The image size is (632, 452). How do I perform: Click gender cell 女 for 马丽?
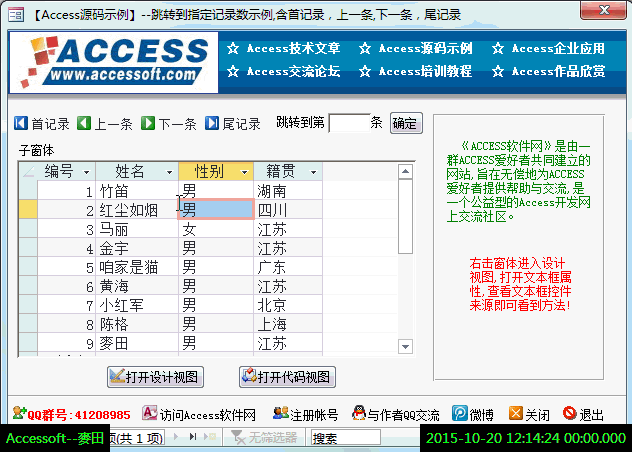[x=216, y=229]
